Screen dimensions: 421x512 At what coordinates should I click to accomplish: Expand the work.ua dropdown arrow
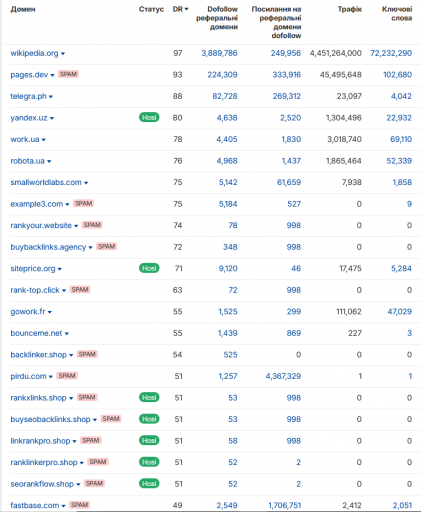point(44,140)
